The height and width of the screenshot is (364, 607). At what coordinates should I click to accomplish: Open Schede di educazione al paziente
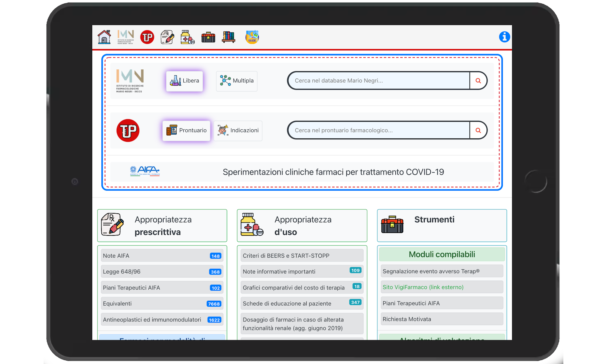tap(302, 304)
